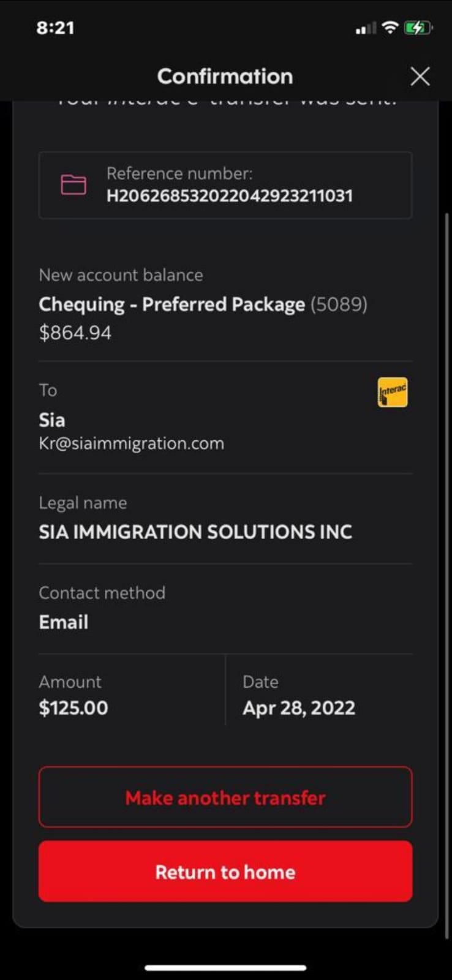452x980 pixels.
Task: Tap recipient name Sia
Action: coord(52,420)
